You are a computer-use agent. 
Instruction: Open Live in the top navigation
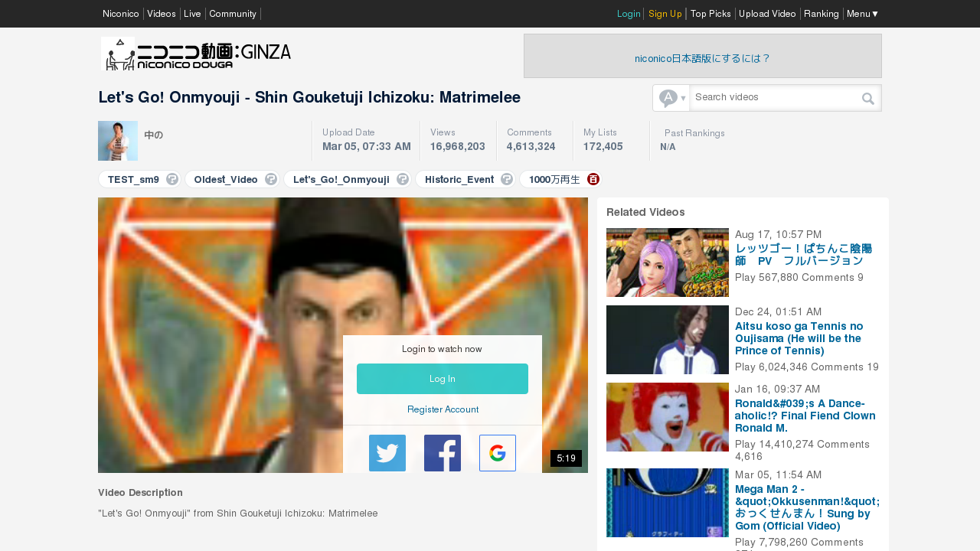pyautogui.click(x=192, y=14)
